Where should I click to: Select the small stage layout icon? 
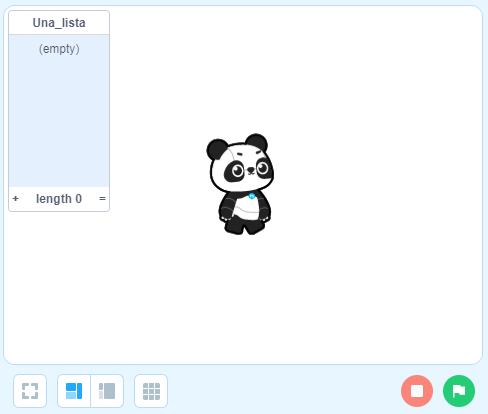tap(74, 391)
